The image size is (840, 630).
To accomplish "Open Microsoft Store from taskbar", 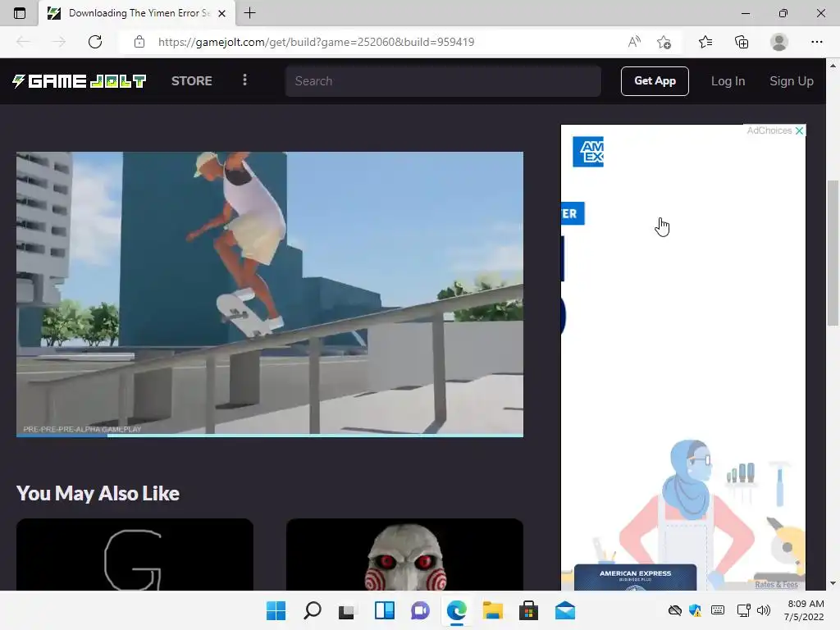I will point(528,610).
